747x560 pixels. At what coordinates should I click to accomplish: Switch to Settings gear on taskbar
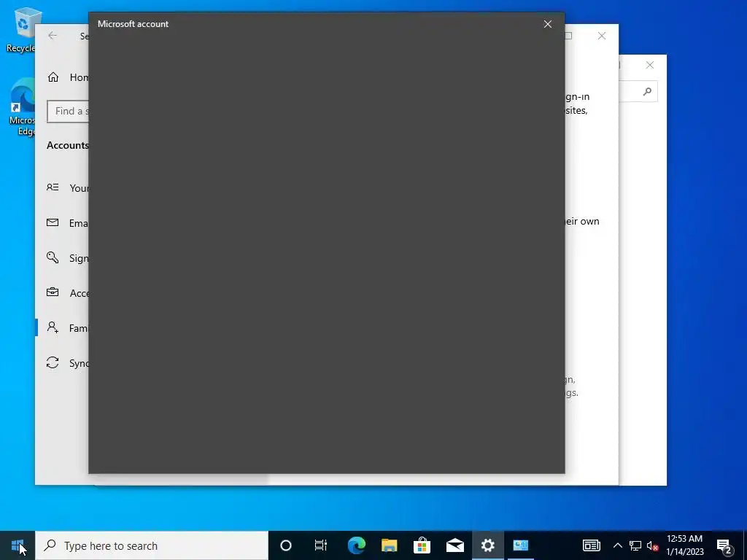(488, 545)
